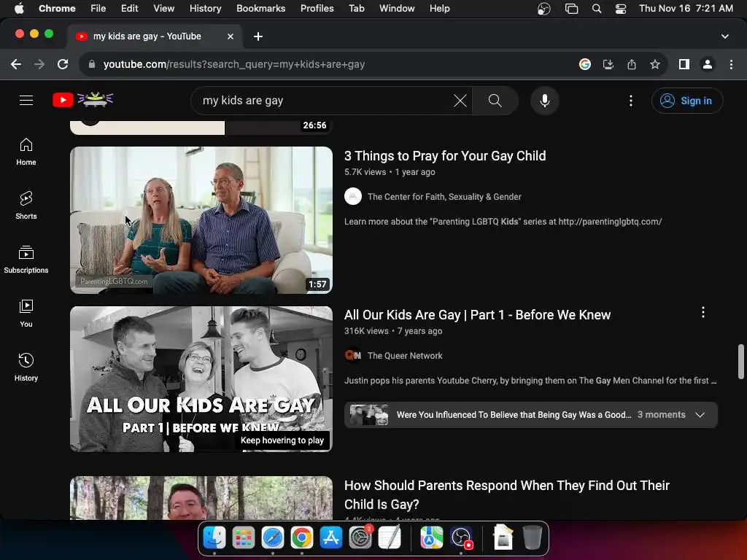
Task: Open The Center for Faith channel avatar
Action: 353,197
